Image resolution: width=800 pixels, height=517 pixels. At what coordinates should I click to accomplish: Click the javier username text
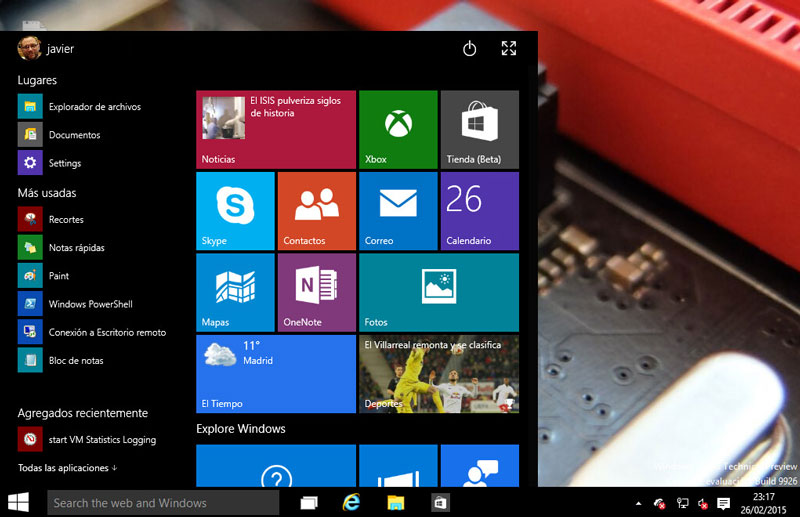point(60,49)
